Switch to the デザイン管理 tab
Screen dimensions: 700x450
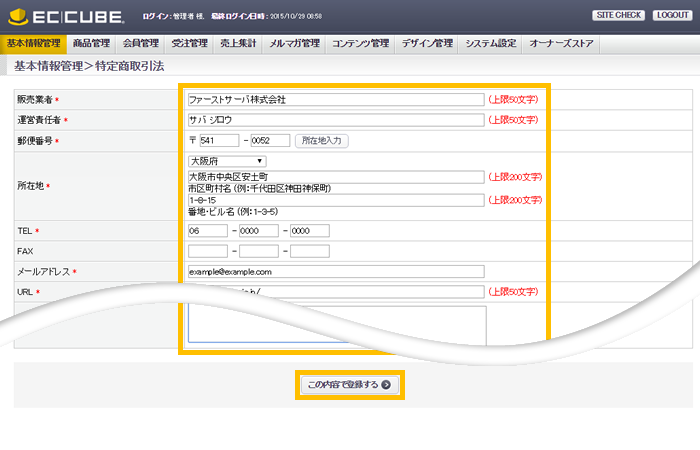tap(427, 44)
